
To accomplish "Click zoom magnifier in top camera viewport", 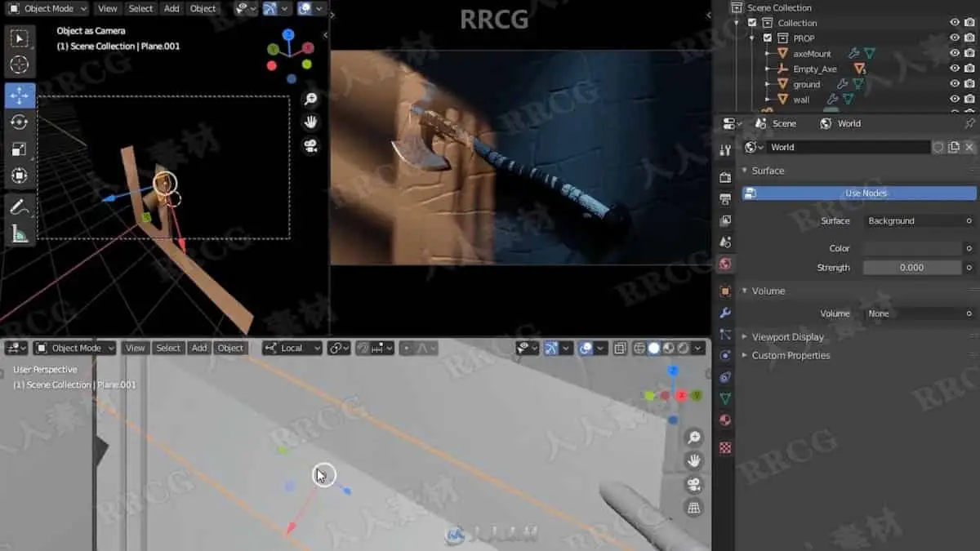I will tap(310, 99).
